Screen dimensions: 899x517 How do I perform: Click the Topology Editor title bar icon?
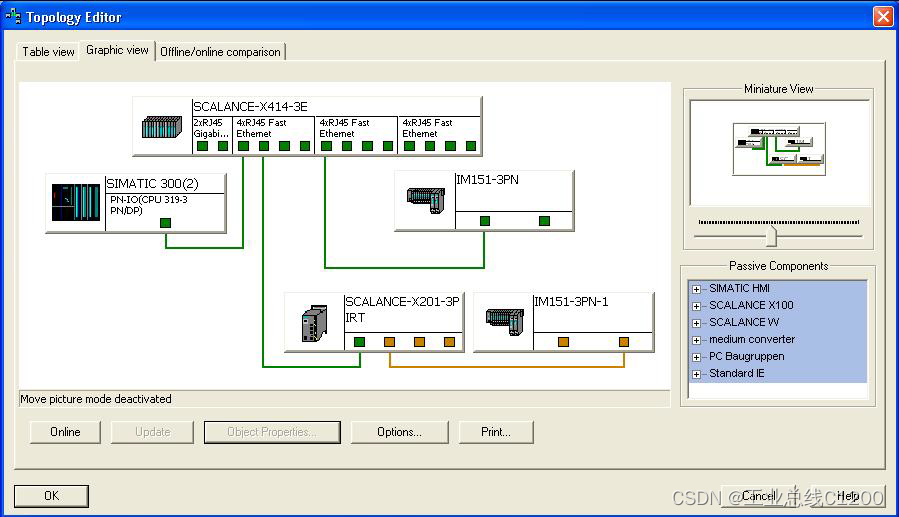click(13, 17)
